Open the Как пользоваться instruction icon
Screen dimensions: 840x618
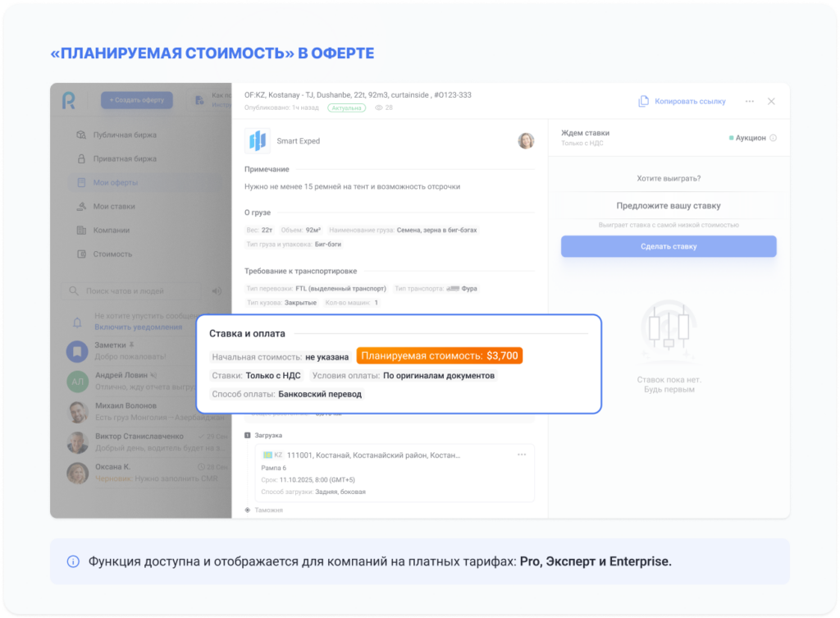(201, 100)
